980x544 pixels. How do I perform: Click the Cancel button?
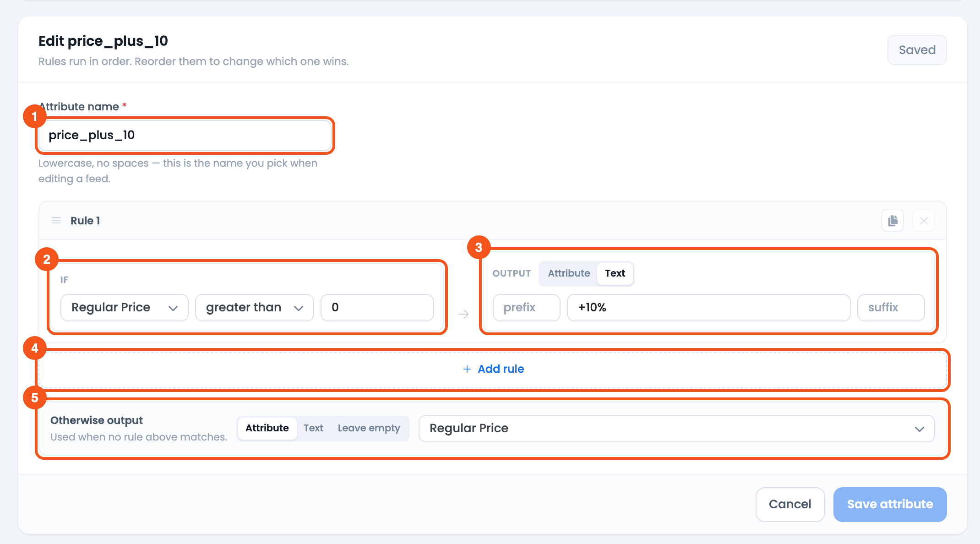coord(790,504)
